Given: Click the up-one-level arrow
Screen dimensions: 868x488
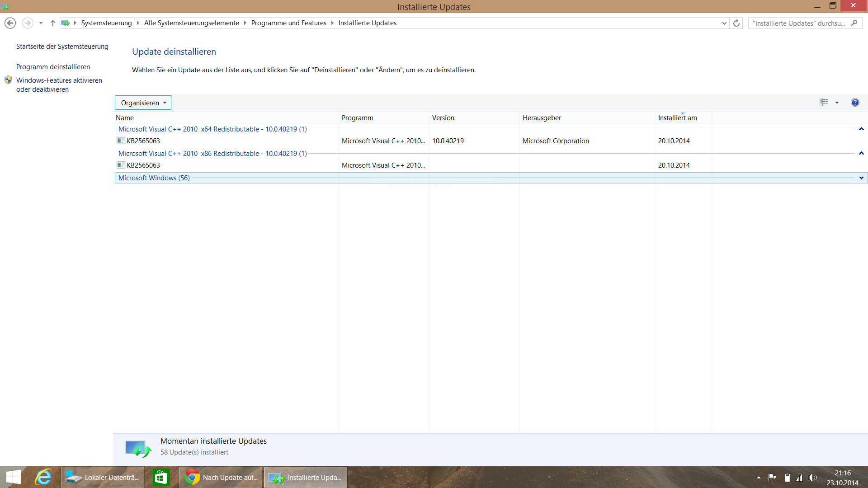Looking at the screenshot, I should coord(53,23).
